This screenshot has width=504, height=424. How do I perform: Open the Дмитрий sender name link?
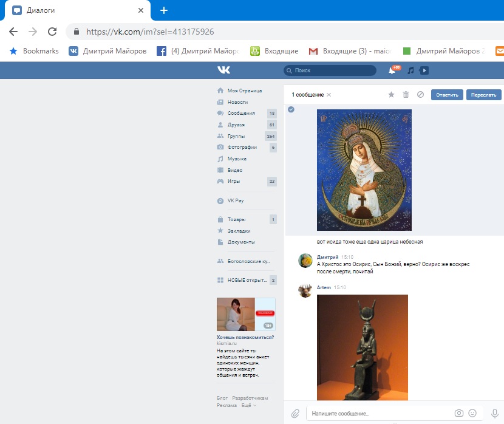[327, 257]
